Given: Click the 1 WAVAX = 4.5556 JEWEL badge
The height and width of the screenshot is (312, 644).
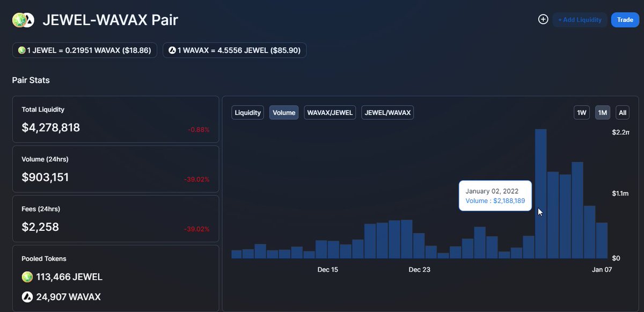Looking at the screenshot, I should click(235, 50).
